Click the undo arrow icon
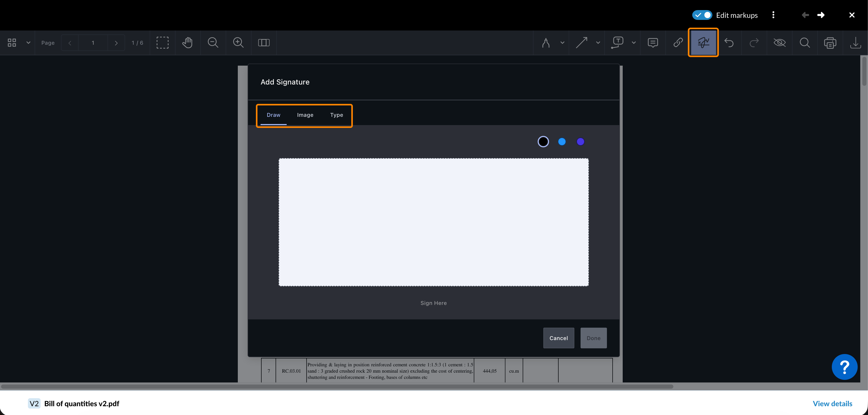868x415 pixels. (x=729, y=43)
